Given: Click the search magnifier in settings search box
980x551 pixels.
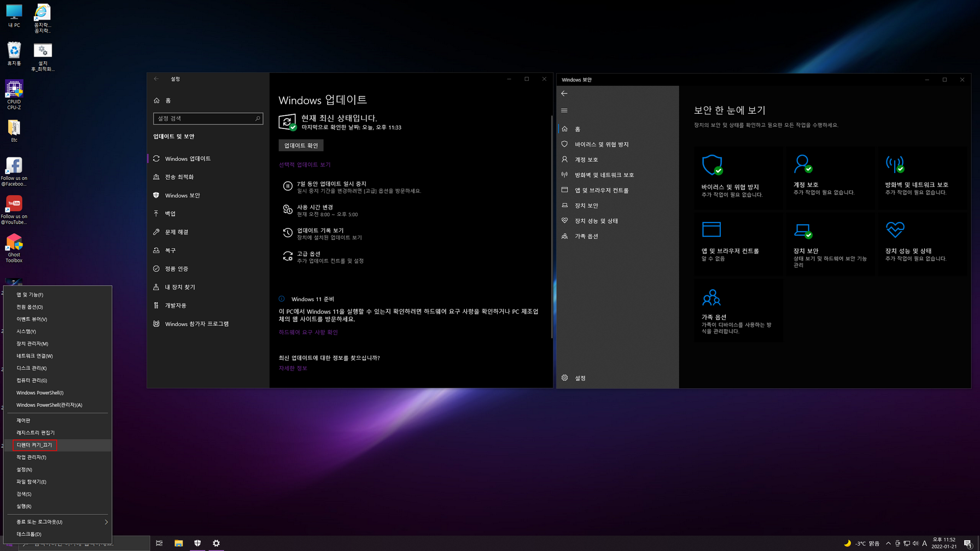Looking at the screenshot, I should point(258,119).
